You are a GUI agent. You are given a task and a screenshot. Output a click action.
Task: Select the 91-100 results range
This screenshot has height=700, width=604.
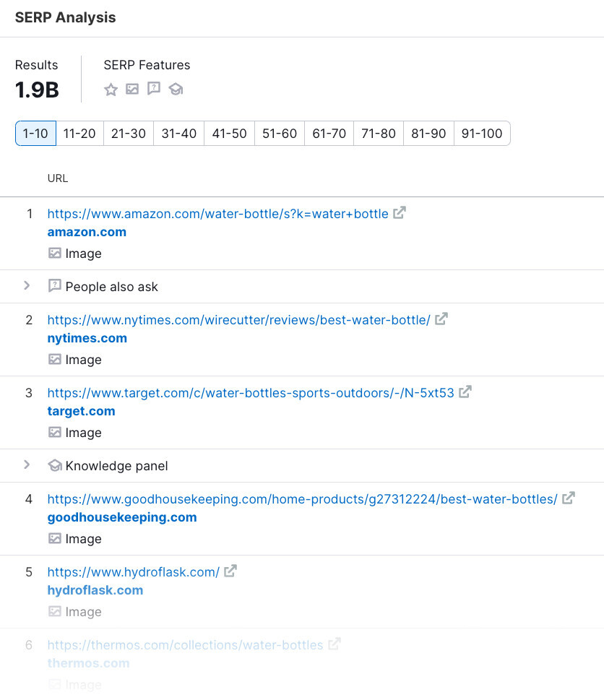coord(482,133)
